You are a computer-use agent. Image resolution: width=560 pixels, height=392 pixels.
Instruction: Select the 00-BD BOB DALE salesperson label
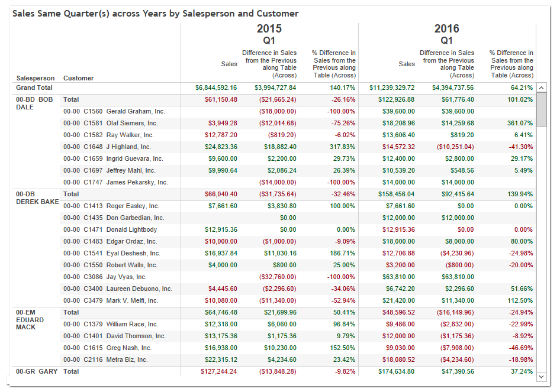tap(34, 103)
